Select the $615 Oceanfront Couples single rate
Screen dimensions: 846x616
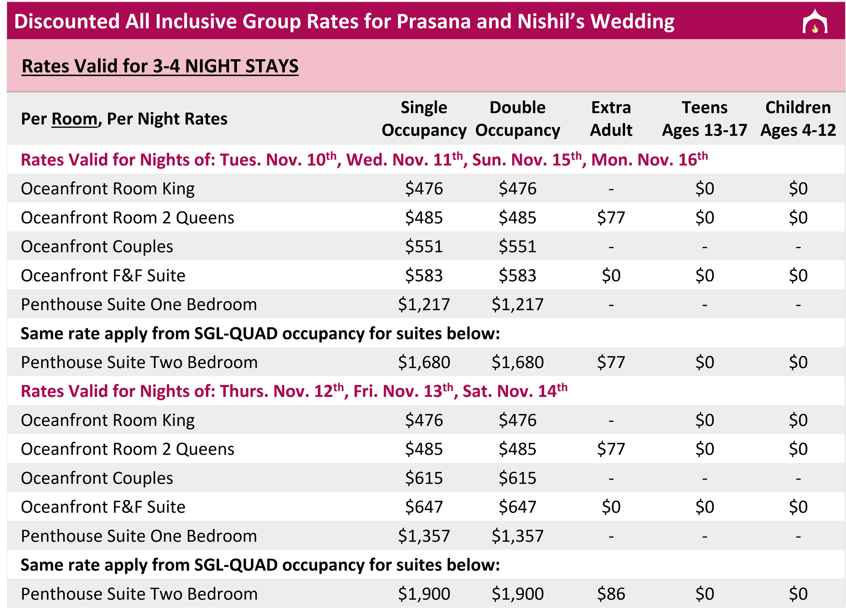point(424,478)
